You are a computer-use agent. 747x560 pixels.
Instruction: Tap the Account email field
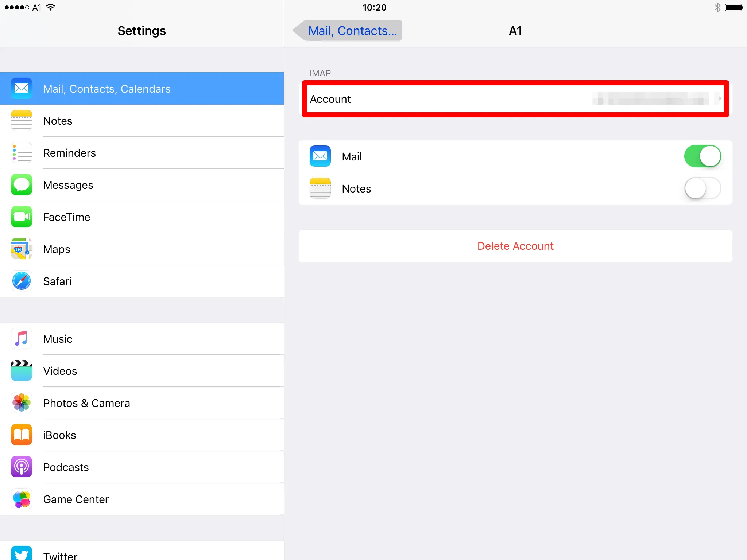pyautogui.click(x=650, y=99)
